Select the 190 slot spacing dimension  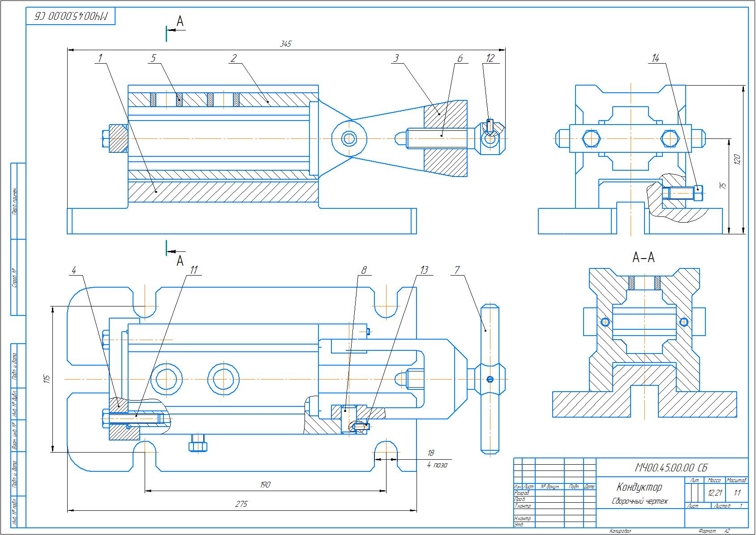pyautogui.click(x=265, y=484)
